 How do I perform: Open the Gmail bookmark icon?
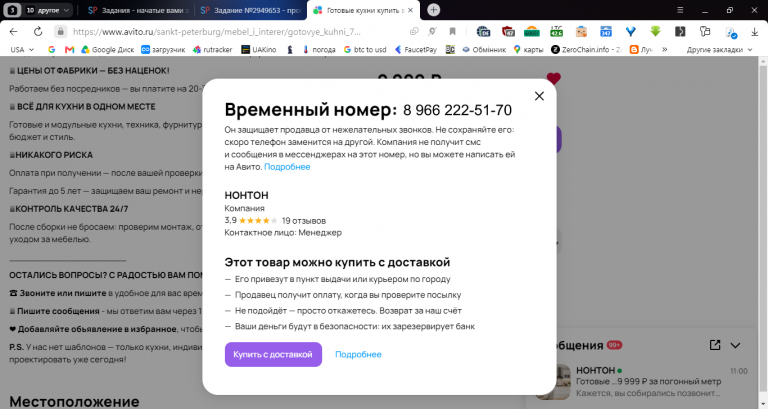click(x=70, y=49)
